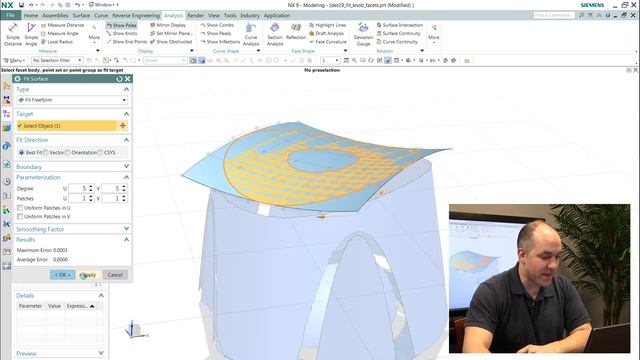Switch to the Home tab
The image size is (640, 360).
31,16
